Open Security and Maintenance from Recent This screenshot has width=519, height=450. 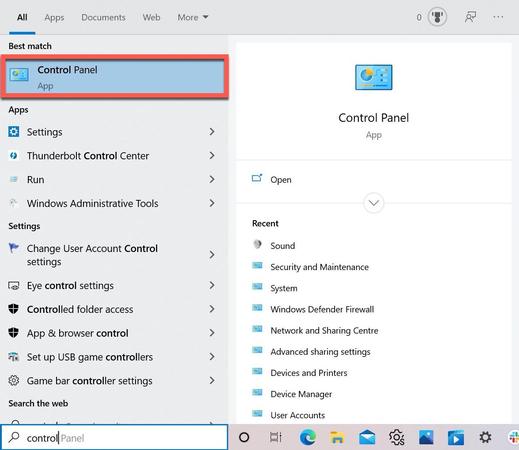[x=319, y=267]
